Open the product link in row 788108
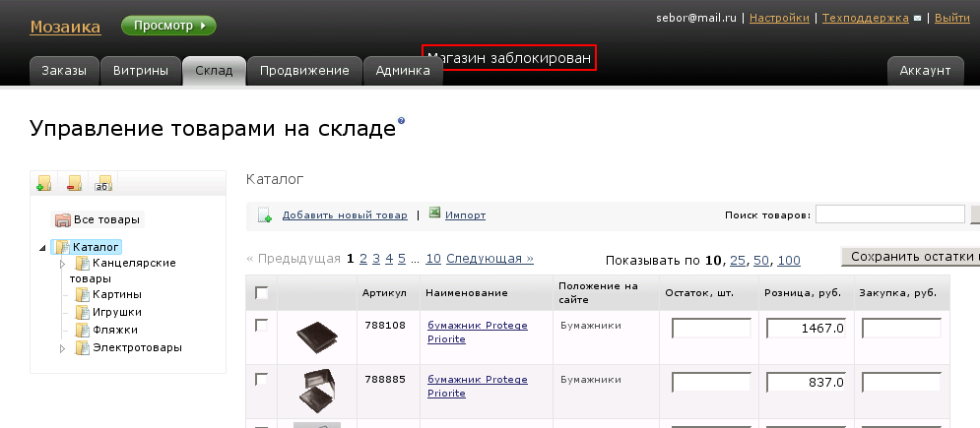980x428 pixels. pos(478,332)
